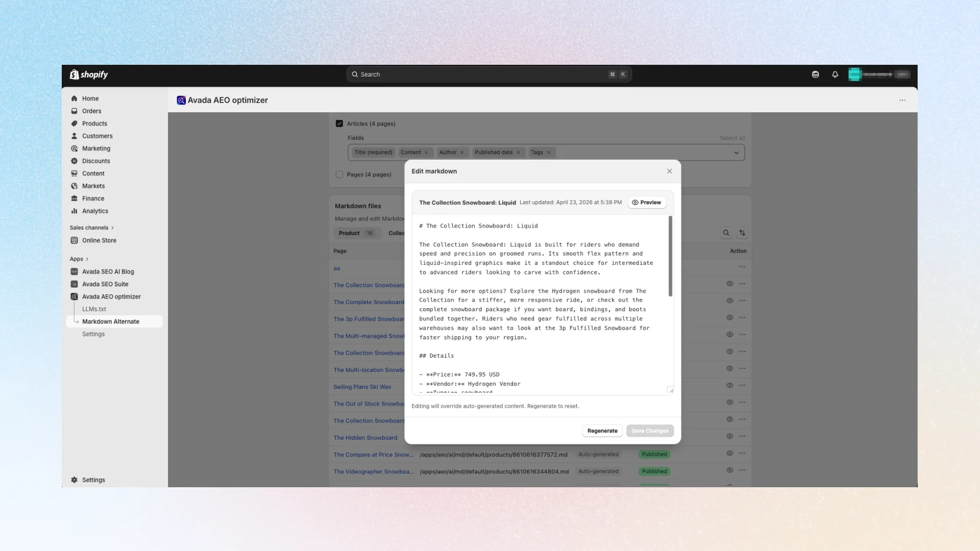Open the store account menu
The width and height of the screenshot is (980, 551).
coord(879,74)
